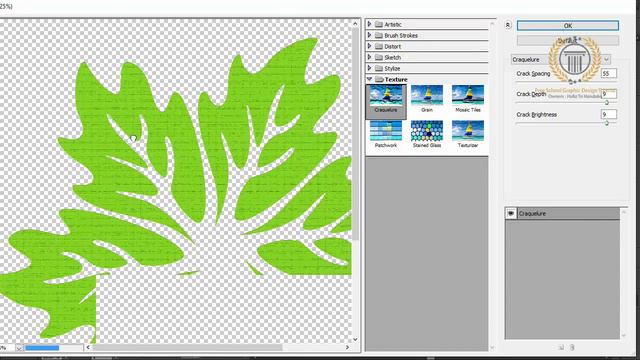Click the Crack Depth value field
The width and height of the screenshot is (640, 360).
(609, 94)
